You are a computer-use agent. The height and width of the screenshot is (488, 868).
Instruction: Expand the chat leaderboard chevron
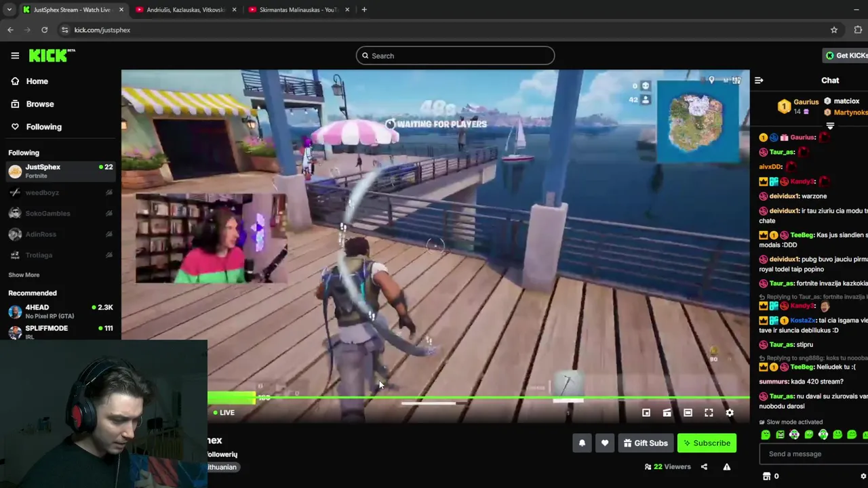point(830,126)
